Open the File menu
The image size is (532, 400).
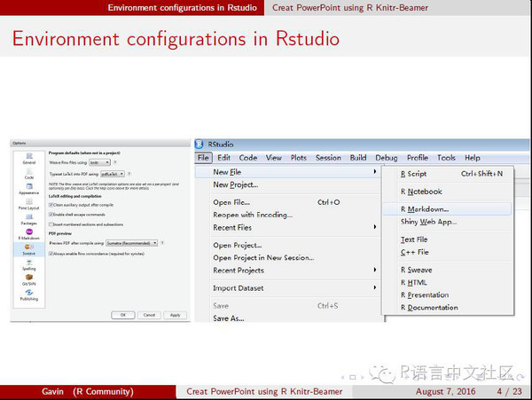point(203,158)
